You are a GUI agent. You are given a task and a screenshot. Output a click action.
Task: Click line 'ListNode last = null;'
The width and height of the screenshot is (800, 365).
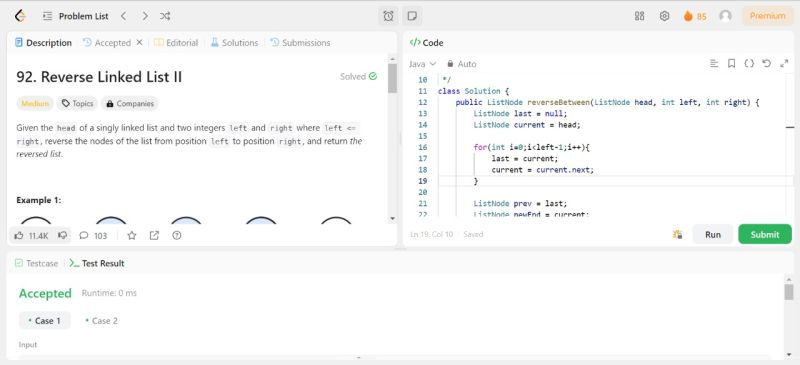[520, 113]
